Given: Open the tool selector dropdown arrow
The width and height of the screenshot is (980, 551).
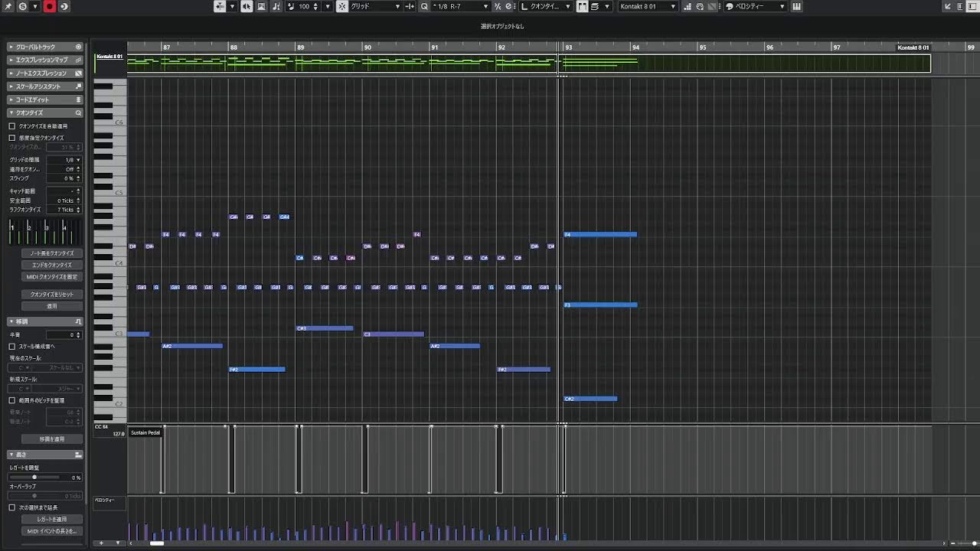Looking at the screenshot, I should click(x=233, y=6).
